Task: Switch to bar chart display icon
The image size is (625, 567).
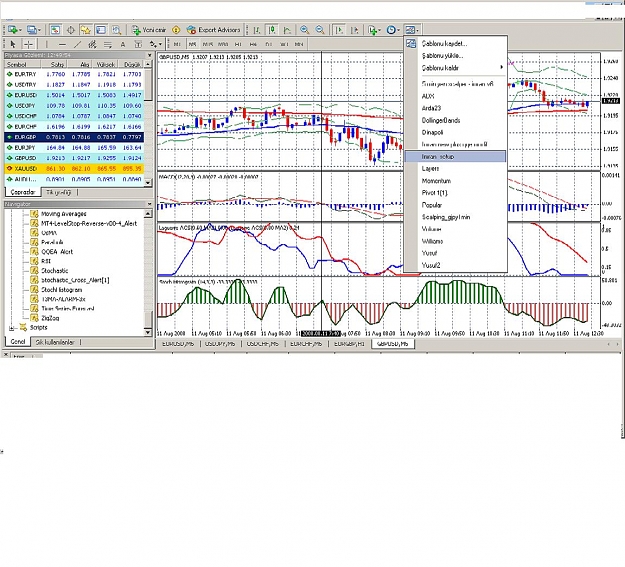Action: (257, 30)
